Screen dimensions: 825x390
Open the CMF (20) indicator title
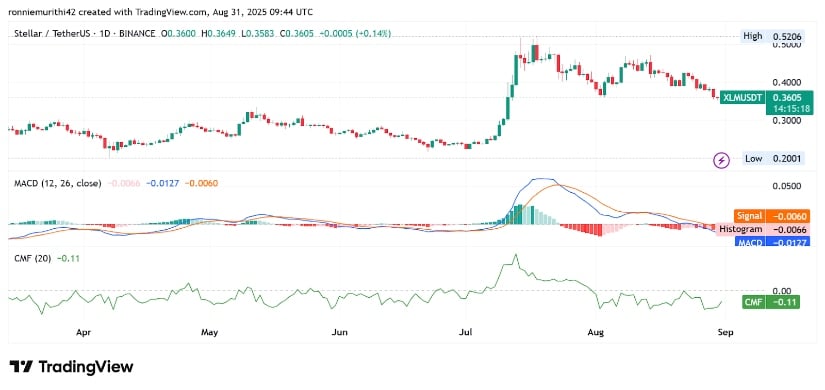click(30, 258)
